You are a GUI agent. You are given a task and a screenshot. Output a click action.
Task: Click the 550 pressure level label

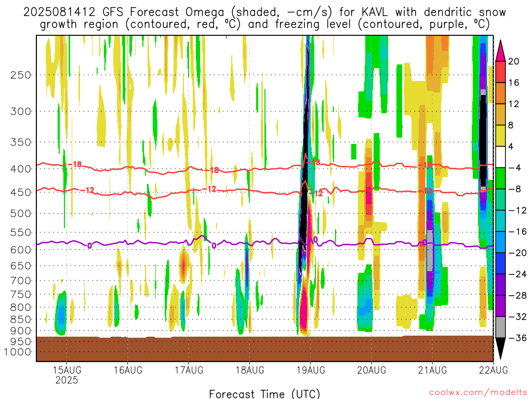(x=21, y=232)
